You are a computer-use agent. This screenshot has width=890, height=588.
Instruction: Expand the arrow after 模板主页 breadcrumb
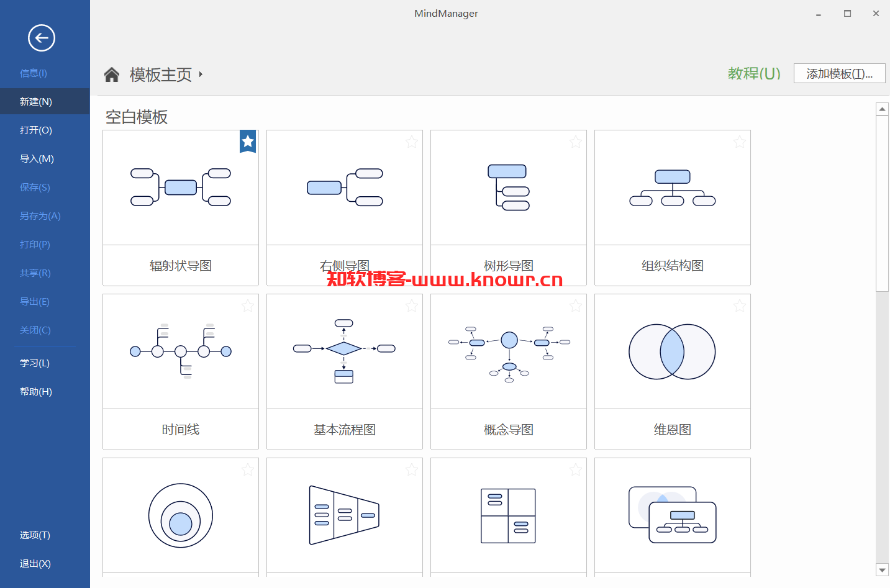(201, 75)
